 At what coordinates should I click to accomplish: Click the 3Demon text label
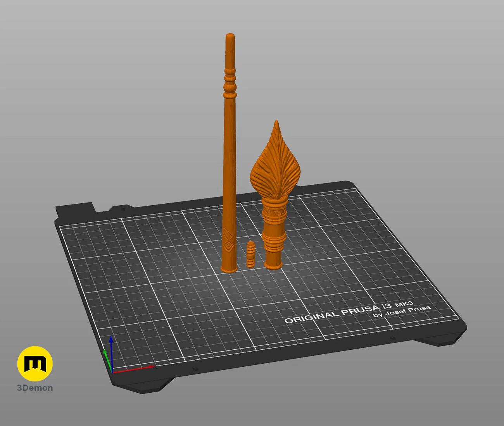tap(35, 388)
